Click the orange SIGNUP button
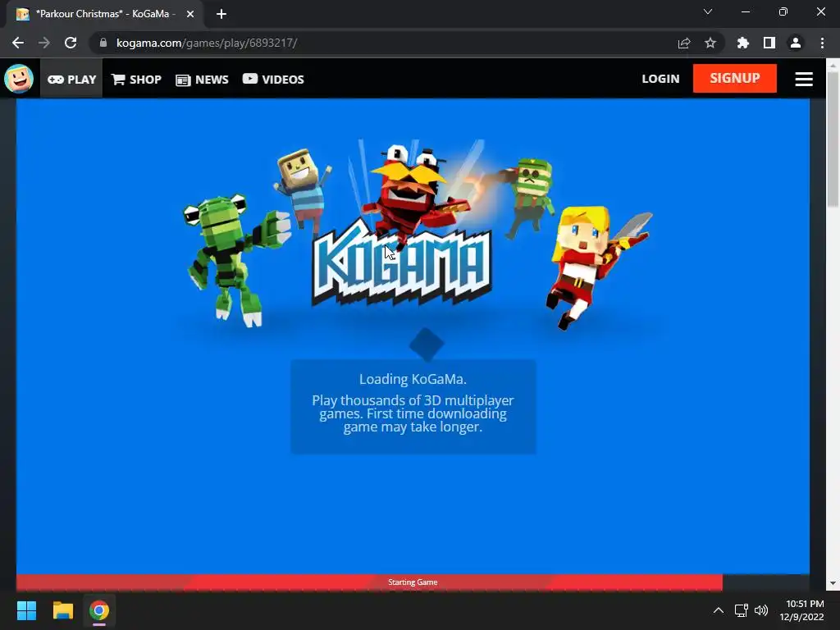Screen dimensions: 840x630 point(734,78)
